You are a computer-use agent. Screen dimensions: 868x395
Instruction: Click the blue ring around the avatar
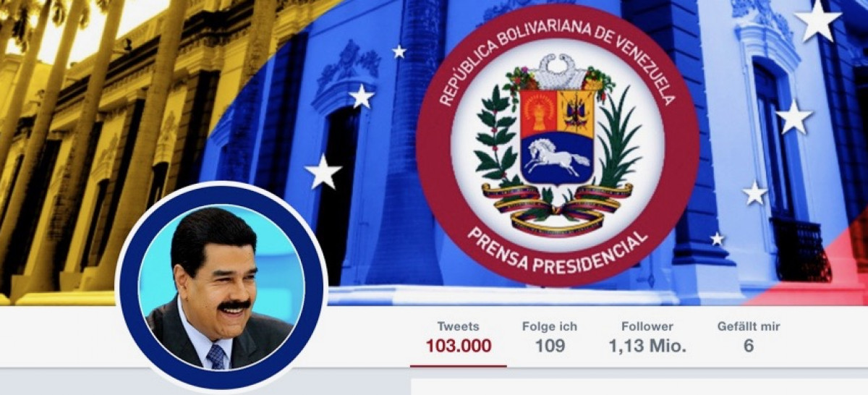[x=129, y=286]
